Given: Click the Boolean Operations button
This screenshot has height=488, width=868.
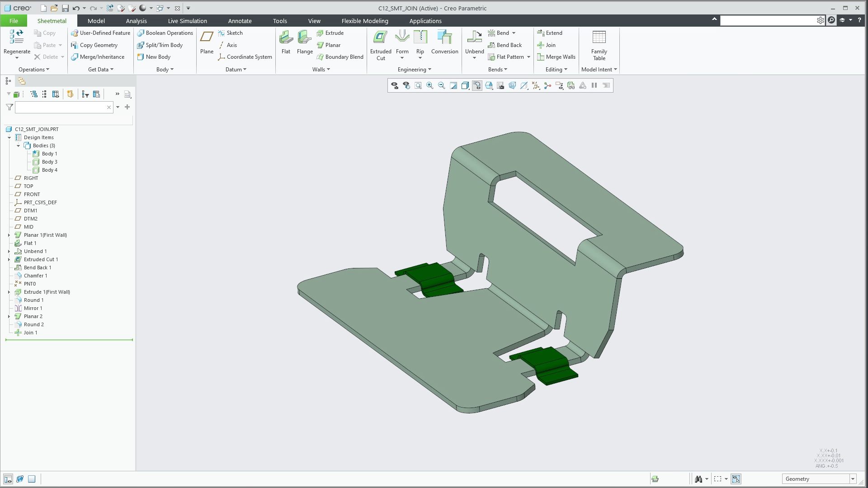Looking at the screenshot, I should [x=165, y=33].
